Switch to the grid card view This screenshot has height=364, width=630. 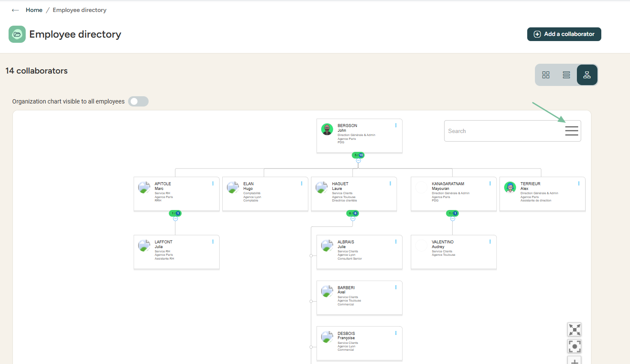coord(546,75)
